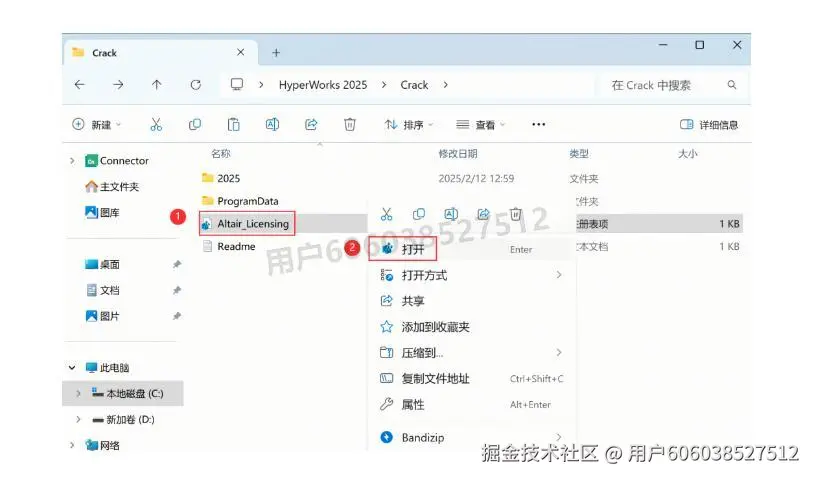Click the toolbar Rename icon
This screenshot has width=814, height=479.
[x=273, y=125]
